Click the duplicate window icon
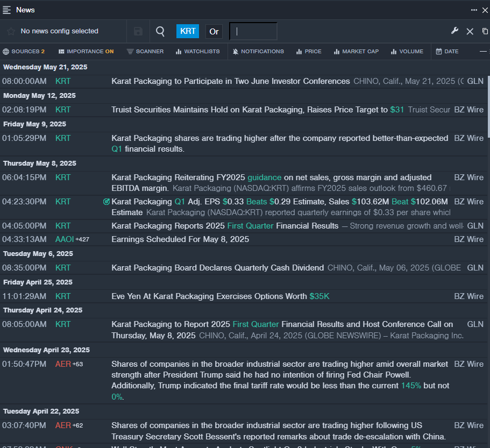 pos(485,31)
